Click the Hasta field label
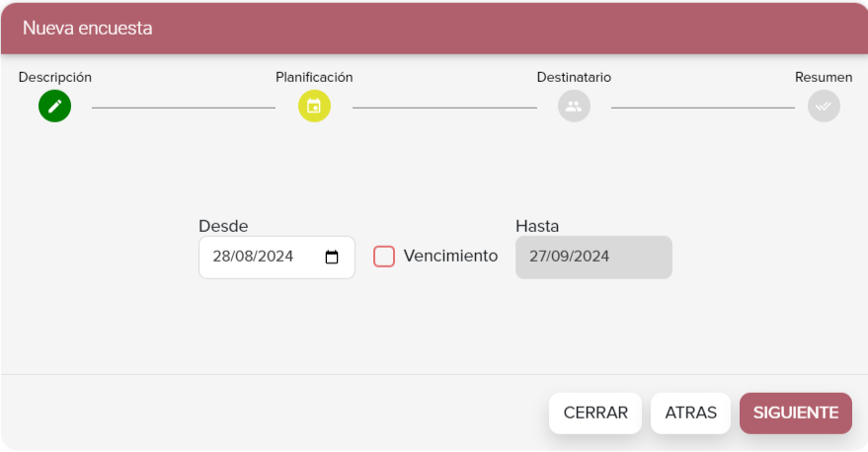868x452 pixels. pyautogui.click(x=537, y=226)
